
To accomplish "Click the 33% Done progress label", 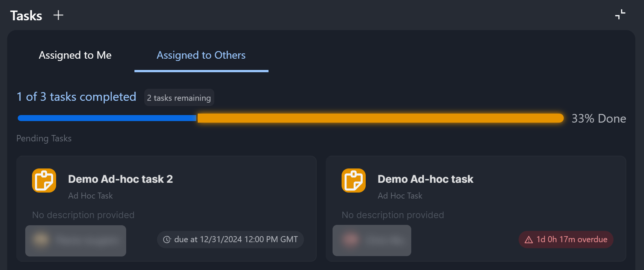I will 599,118.
